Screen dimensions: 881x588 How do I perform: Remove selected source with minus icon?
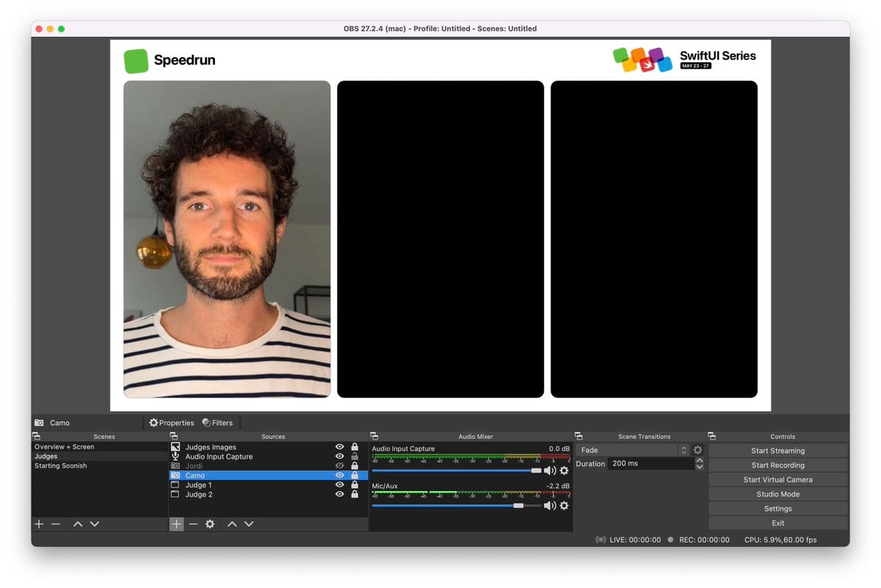(193, 524)
